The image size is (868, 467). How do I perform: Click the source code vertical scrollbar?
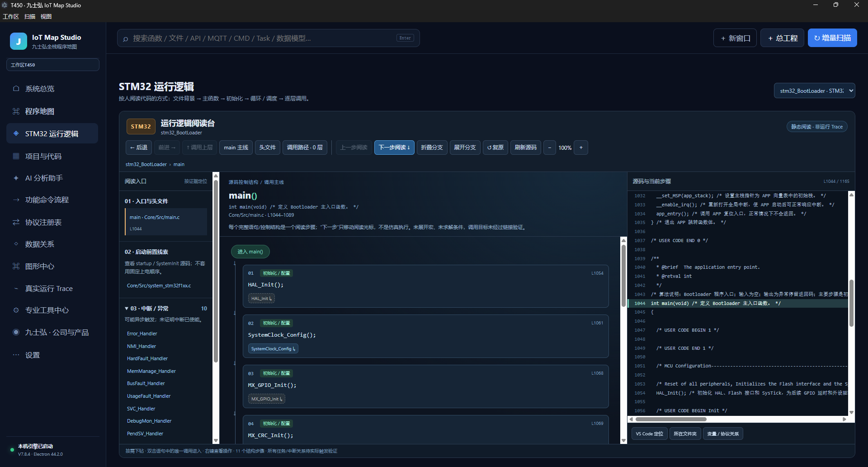(x=851, y=303)
